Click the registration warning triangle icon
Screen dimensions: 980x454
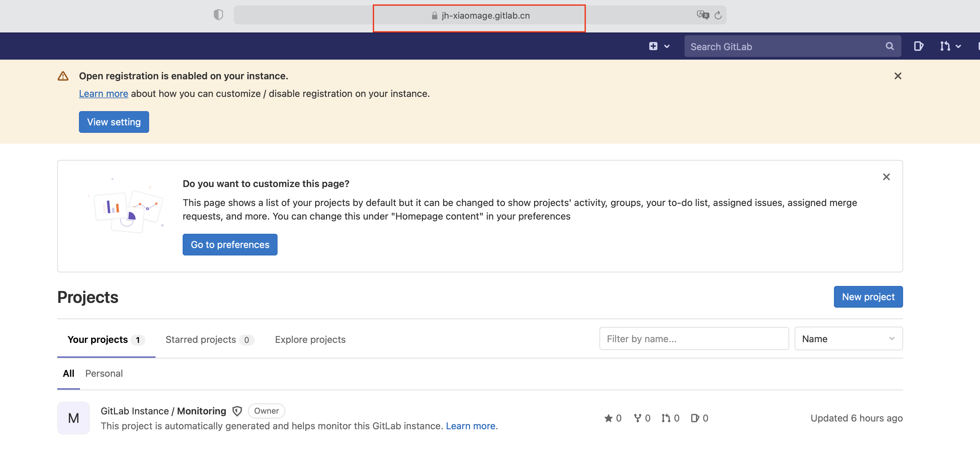(x=63, y=76)
